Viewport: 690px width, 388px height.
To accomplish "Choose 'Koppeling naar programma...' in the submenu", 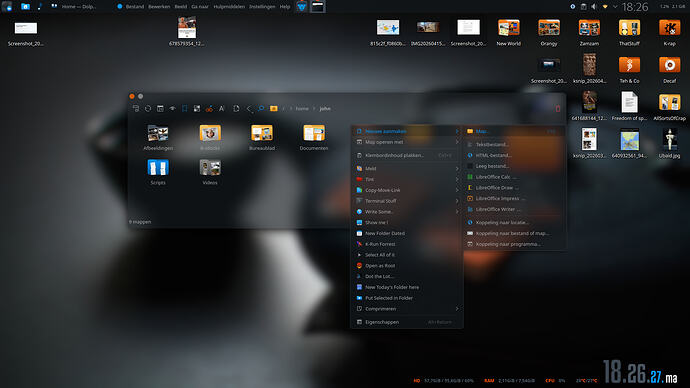I will (514, 244).
